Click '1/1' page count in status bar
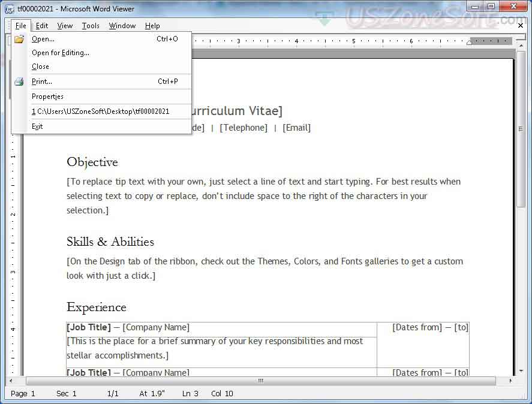Viewport: 532px width, 404px height. coord(113,393)
